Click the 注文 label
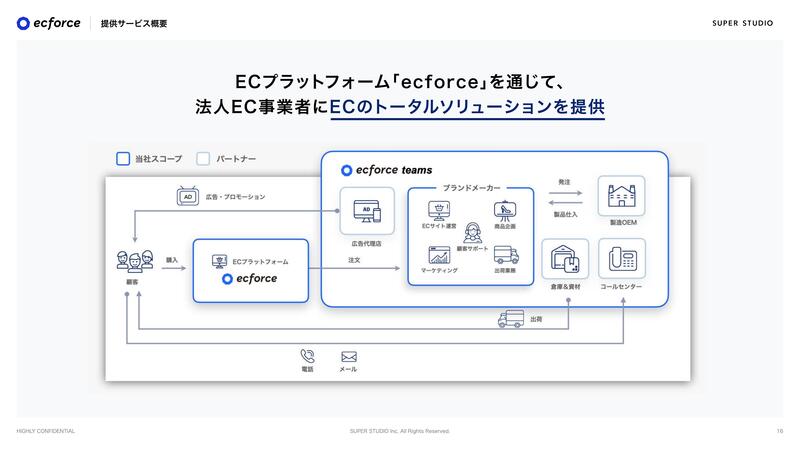Viewport: 800px width, 450px height. 354,260
